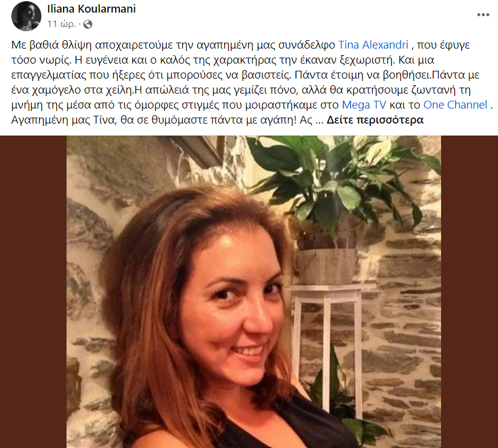This screenshot has width=498, height=448.
Task: Visit the Mega TV tagged page link
Action: tap(364, 105)
